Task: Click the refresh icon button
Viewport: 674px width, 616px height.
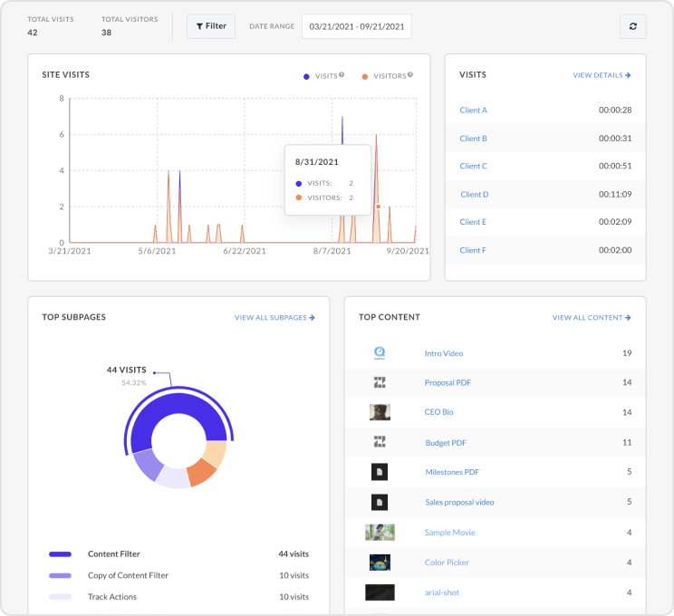Action: click(x=632, y=26)
